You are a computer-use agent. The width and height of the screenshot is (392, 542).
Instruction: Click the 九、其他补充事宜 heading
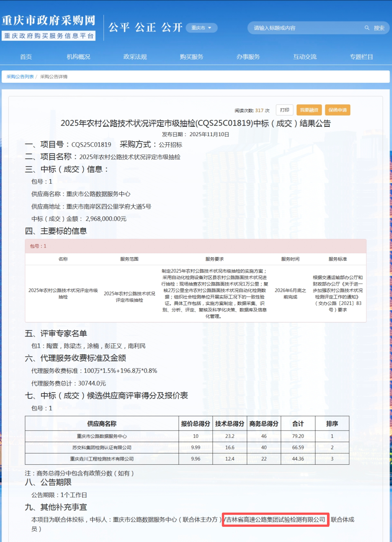tap(56, 507)
